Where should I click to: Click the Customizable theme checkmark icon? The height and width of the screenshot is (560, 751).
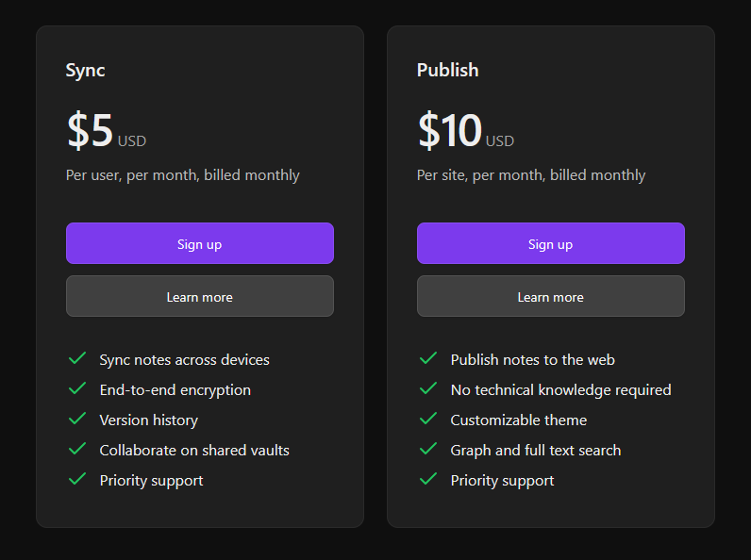(428, 419)
